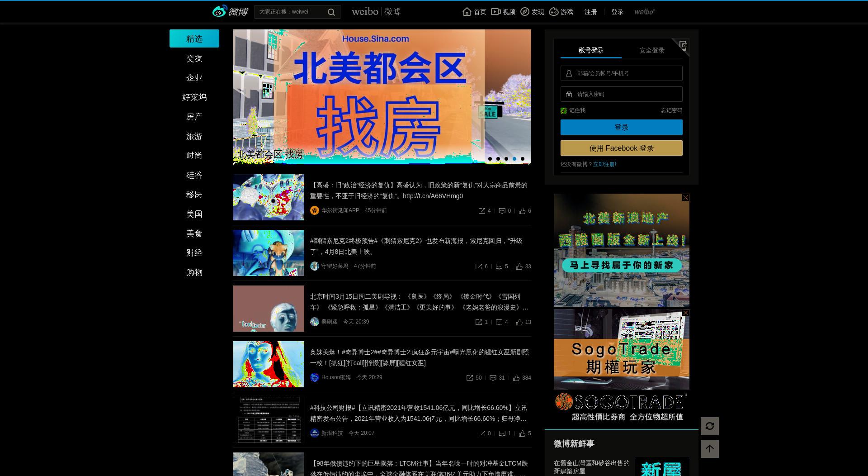Click 登录 login link in header
This screenshot has width=868, height=476.
point(617,12)
